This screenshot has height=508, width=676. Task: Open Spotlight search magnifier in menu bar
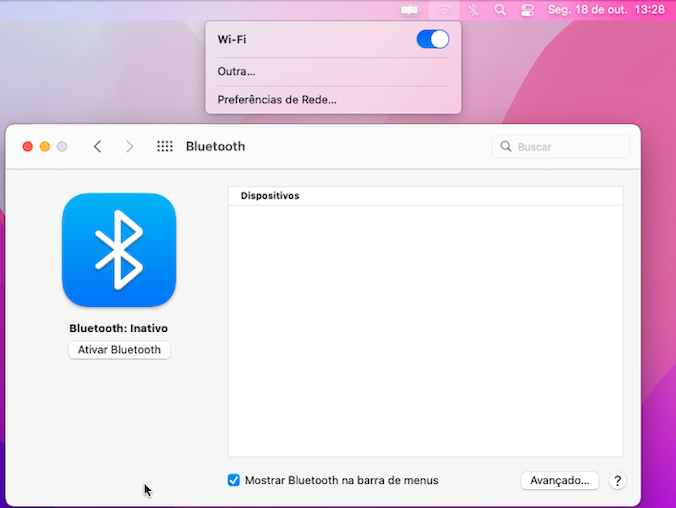(500, 9)
